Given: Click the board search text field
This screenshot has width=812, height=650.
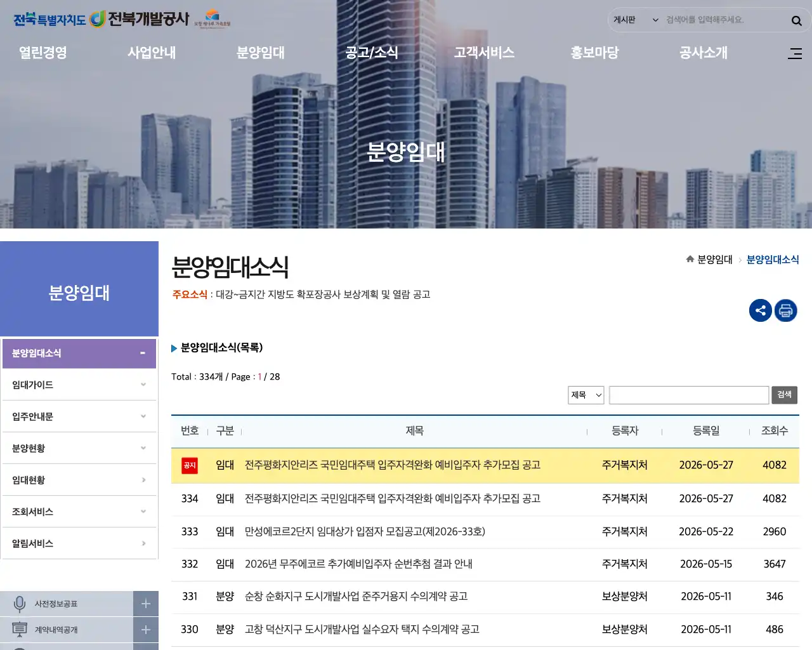Looking at the screenshot, I should [x=689, y=395].
